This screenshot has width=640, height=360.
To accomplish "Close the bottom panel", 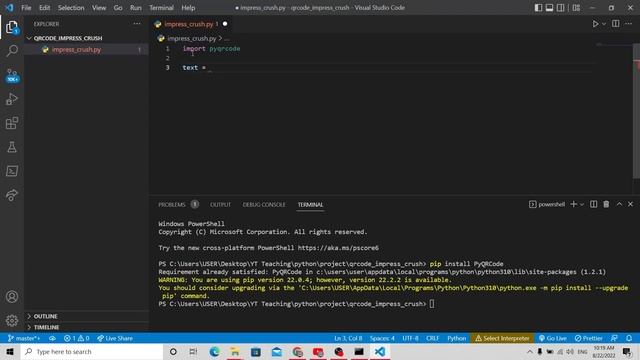I will click(630, 204).
